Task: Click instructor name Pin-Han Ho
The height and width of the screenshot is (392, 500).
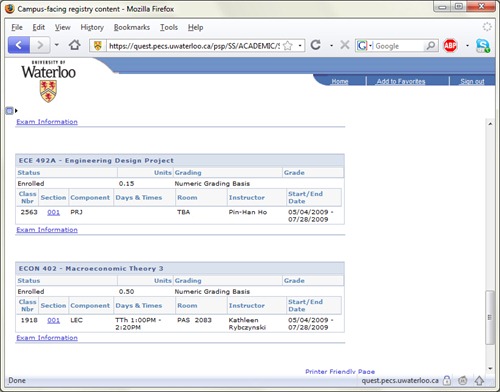Action: (x=248, y=212)
